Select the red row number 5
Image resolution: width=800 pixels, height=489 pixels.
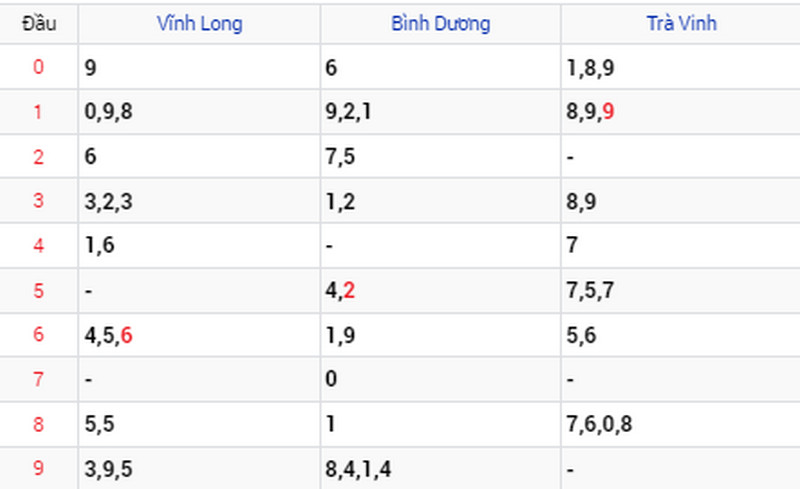38,290
